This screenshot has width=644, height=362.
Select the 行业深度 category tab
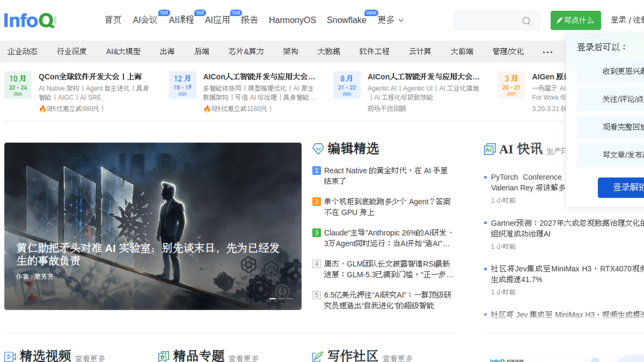pyautogui.click(x=72, y=51)
